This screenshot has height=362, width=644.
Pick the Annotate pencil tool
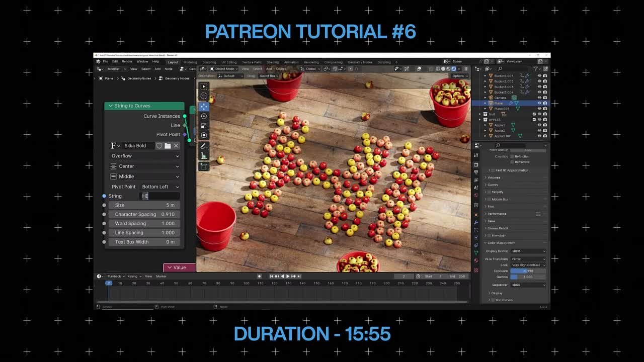coord(204,146)
